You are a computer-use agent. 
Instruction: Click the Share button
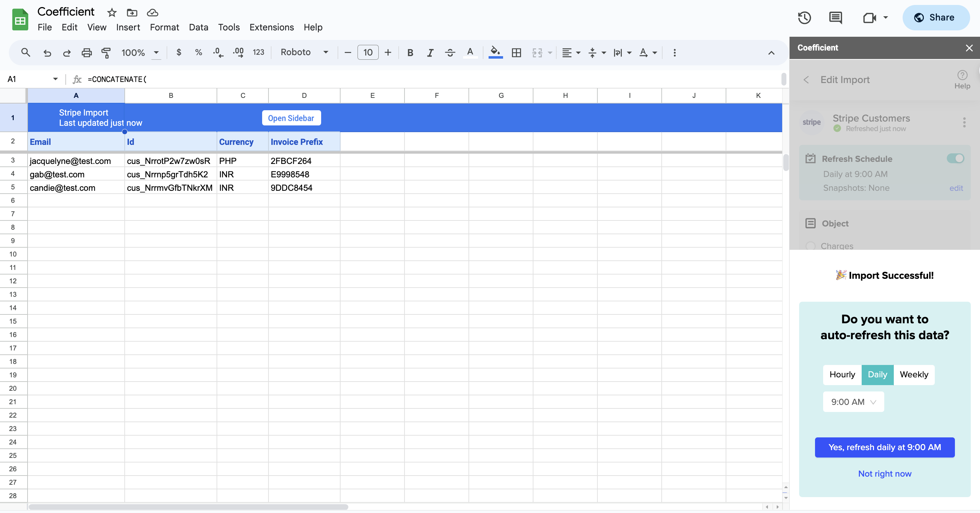pos(936,18)
